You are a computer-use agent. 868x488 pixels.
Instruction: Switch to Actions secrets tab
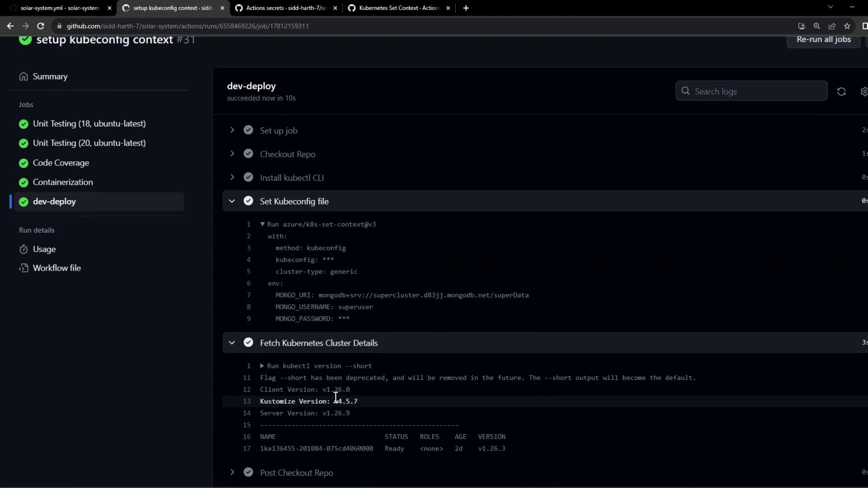tap(286, 8)
